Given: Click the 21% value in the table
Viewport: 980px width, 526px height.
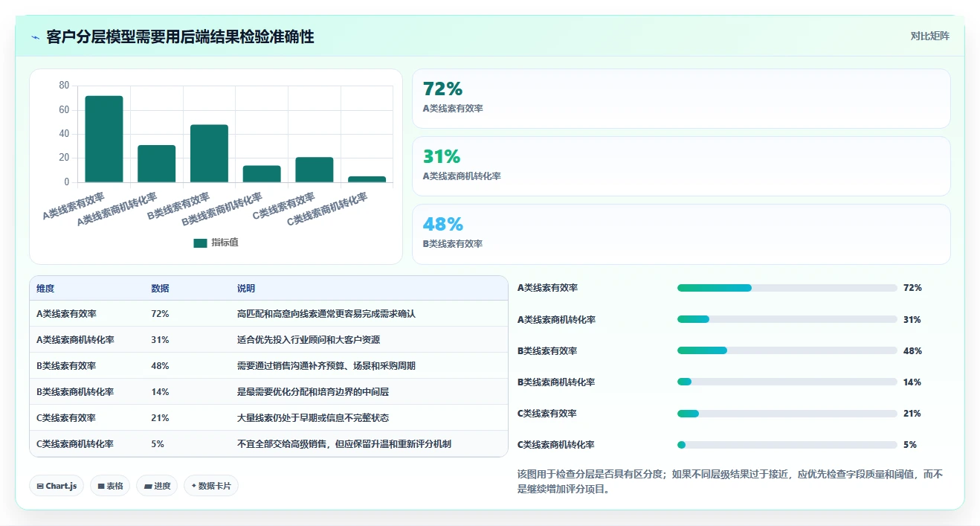Looking at the screenshot, I should click(x=160, y=418).
